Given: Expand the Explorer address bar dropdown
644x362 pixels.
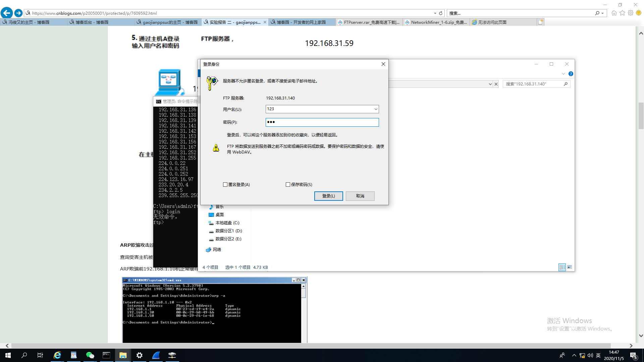Looking at the screenshot, I should [x=490, y=84].
